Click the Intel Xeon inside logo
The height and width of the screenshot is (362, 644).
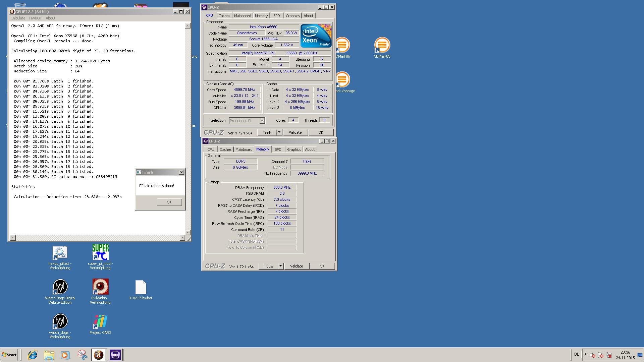click(x=316, y=36)
